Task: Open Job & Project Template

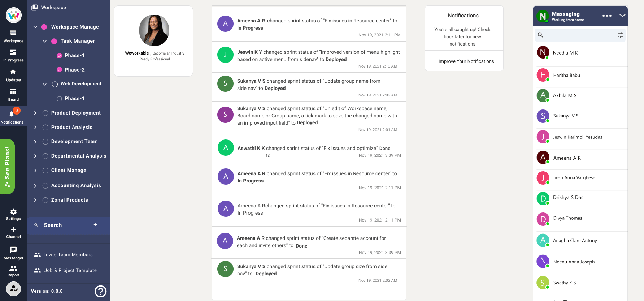Action: 70,270
